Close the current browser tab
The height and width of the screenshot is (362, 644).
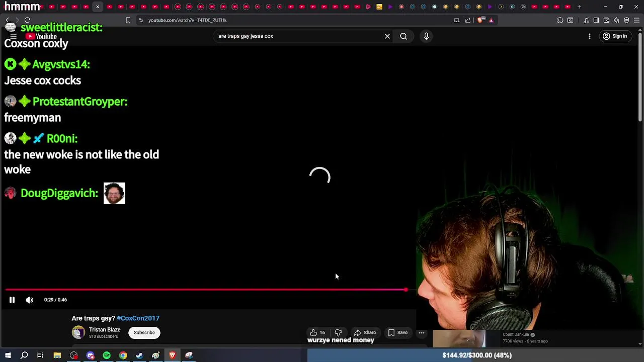pos(98,7)
